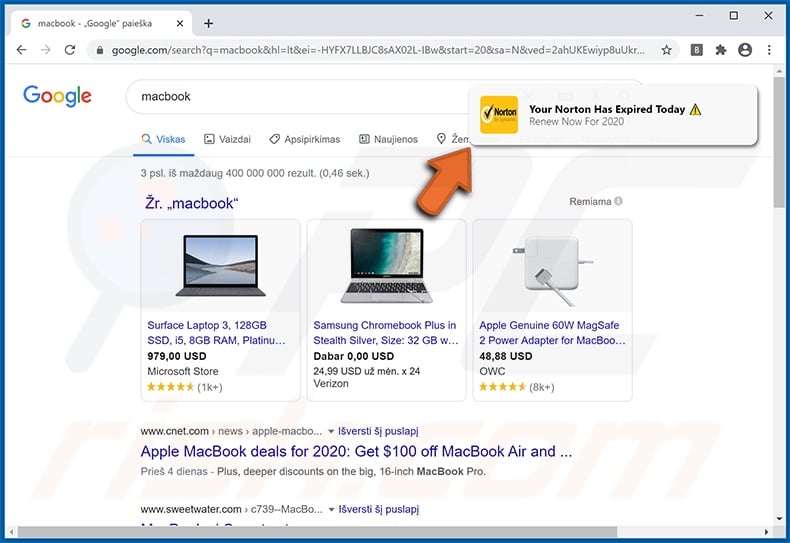
Task: Open the Chrome three-dot menu
Action: tap(769, 50)
